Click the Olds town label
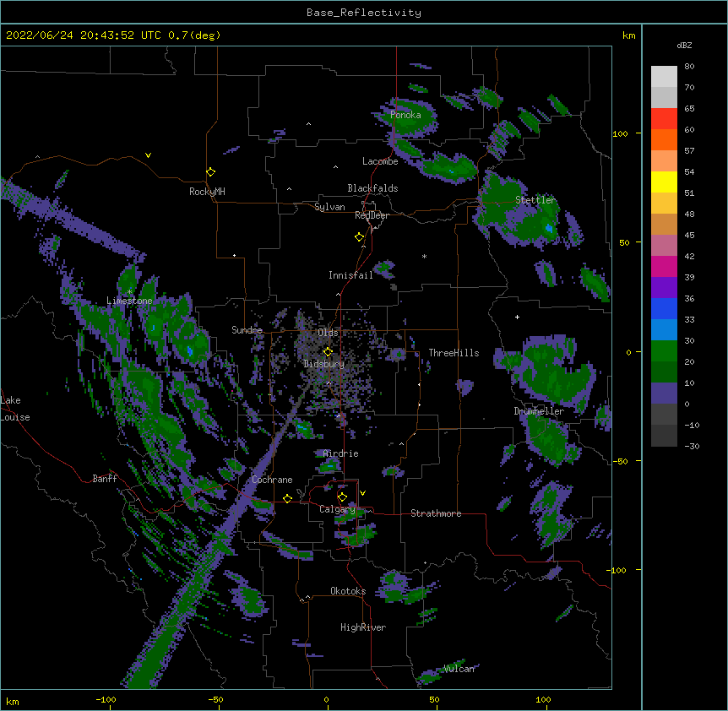 point(328,333)
